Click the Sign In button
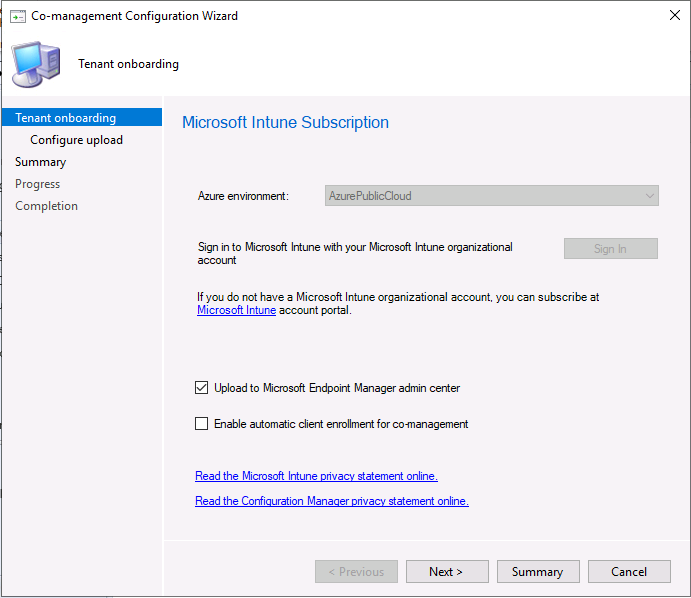Screen dimensions: 691x598 (x=611, y=249)
